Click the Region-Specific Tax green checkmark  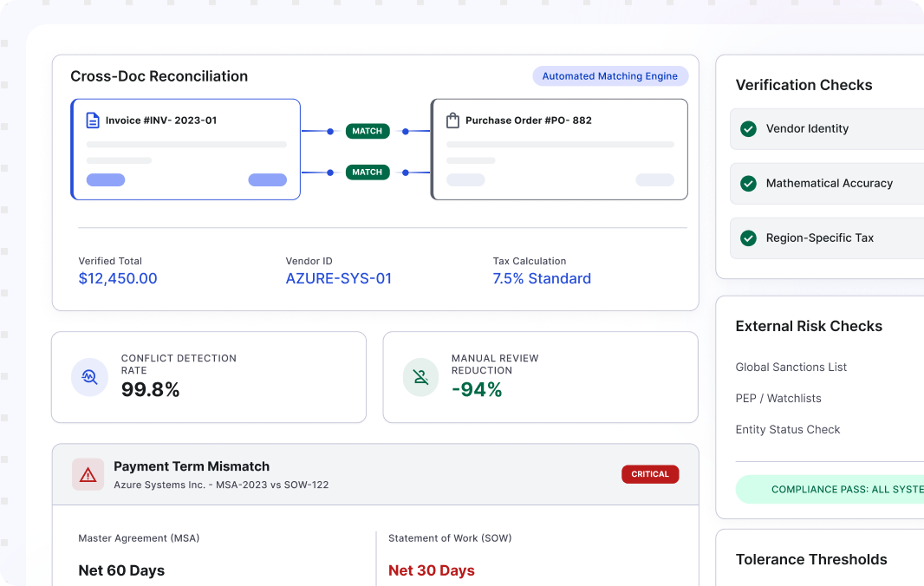point(748,238)
